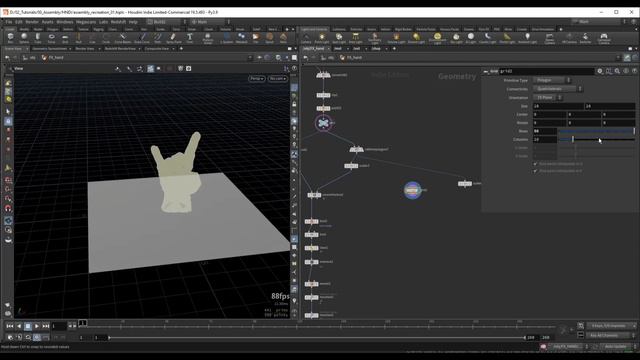Image resolution: width=640 pixels, height=360 pixels.
Task: Open the Windows menu
Action: pyautogui.click(x=64, y=22)
